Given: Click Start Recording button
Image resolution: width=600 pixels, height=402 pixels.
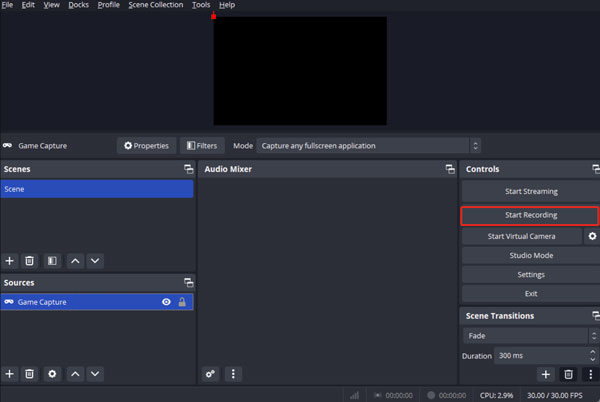Looking at the screenshot, I should pyautogui.click(x=530, y=215).
